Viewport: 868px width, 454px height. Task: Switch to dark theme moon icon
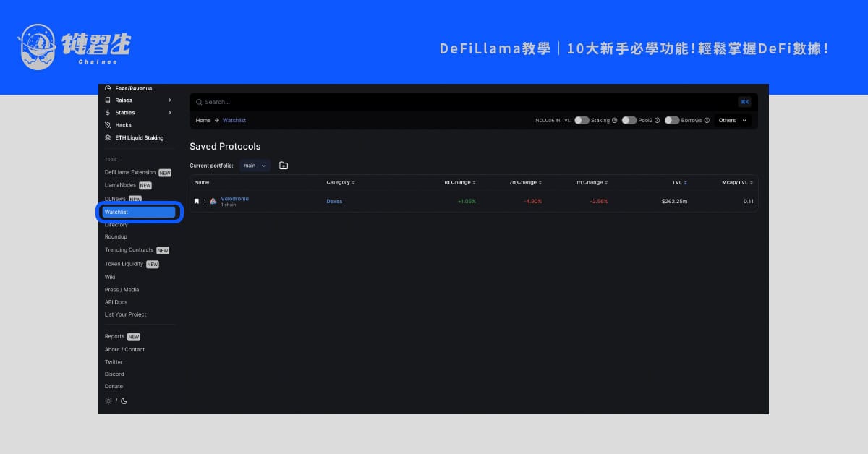point(124,401)
